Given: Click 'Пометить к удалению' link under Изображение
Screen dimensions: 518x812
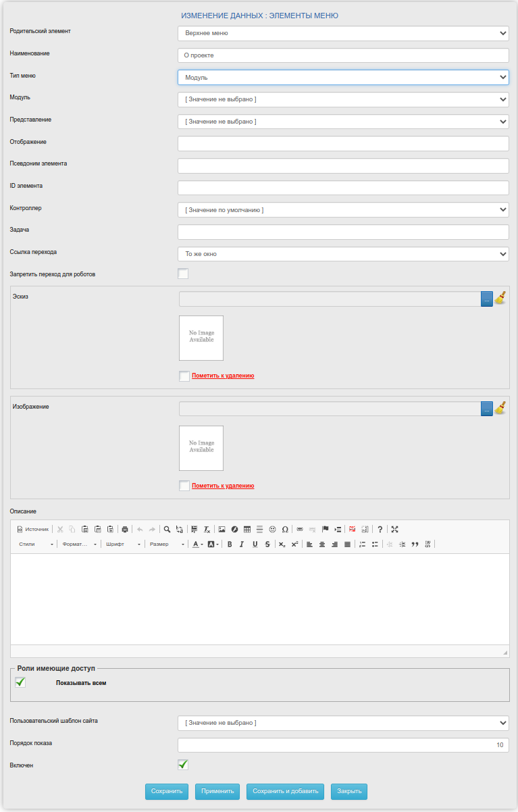Looking at the screenshot, I should (x=223, y=486).
